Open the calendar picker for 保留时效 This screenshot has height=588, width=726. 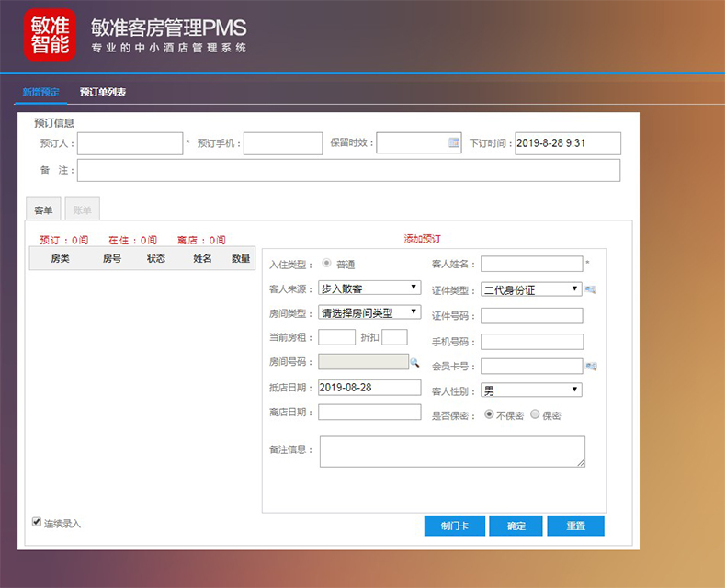point(453,142)
